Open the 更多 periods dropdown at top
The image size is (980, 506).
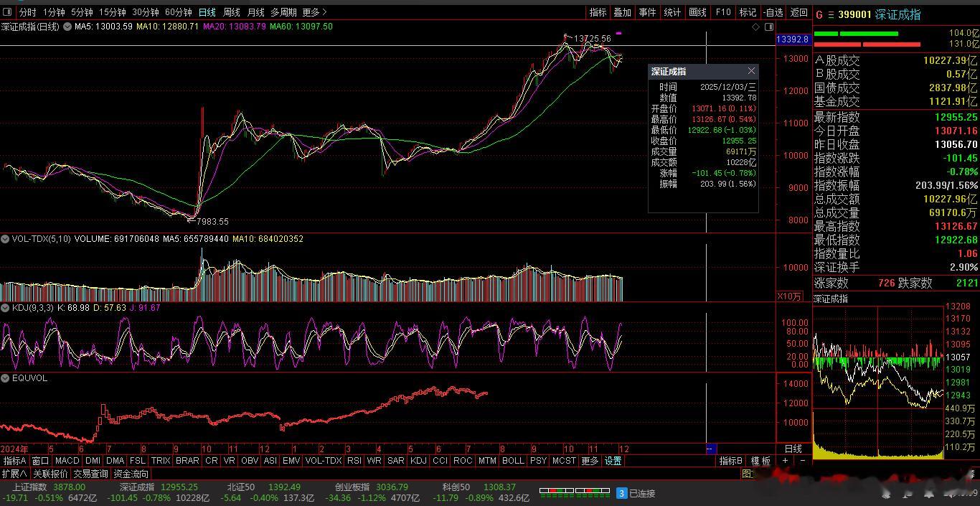[314, 12]
